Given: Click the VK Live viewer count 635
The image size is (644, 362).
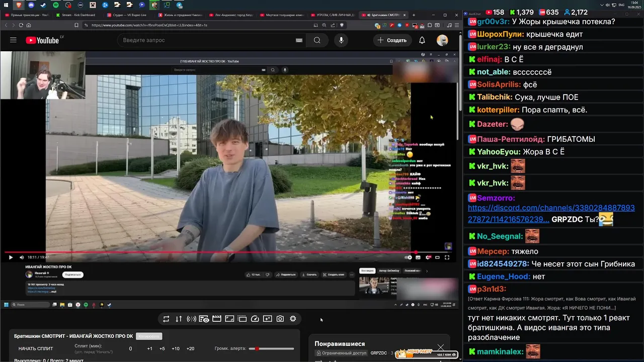Looking at the screenshot, I should pyautogui.click(x=549, y=12).
